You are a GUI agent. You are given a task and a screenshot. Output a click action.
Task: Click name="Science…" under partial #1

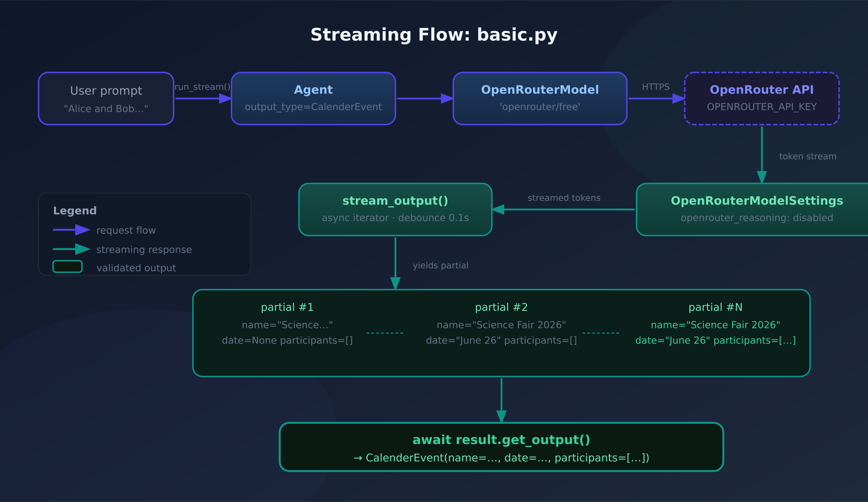pyautogui.click(x=288, y=325)
